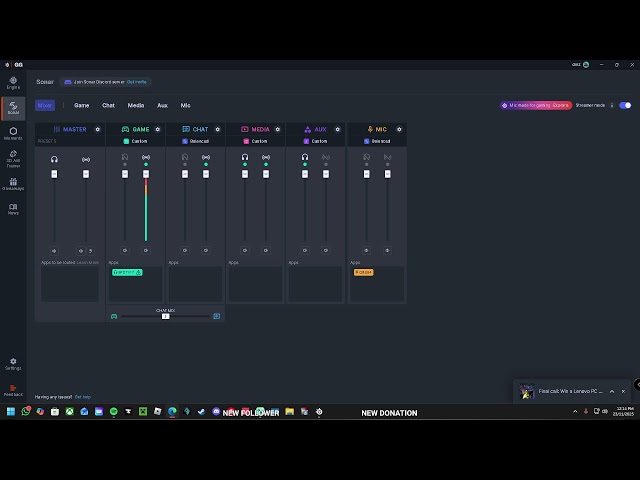Turn off the Streamer mode switch
The image size is (640, 480).
625,105
